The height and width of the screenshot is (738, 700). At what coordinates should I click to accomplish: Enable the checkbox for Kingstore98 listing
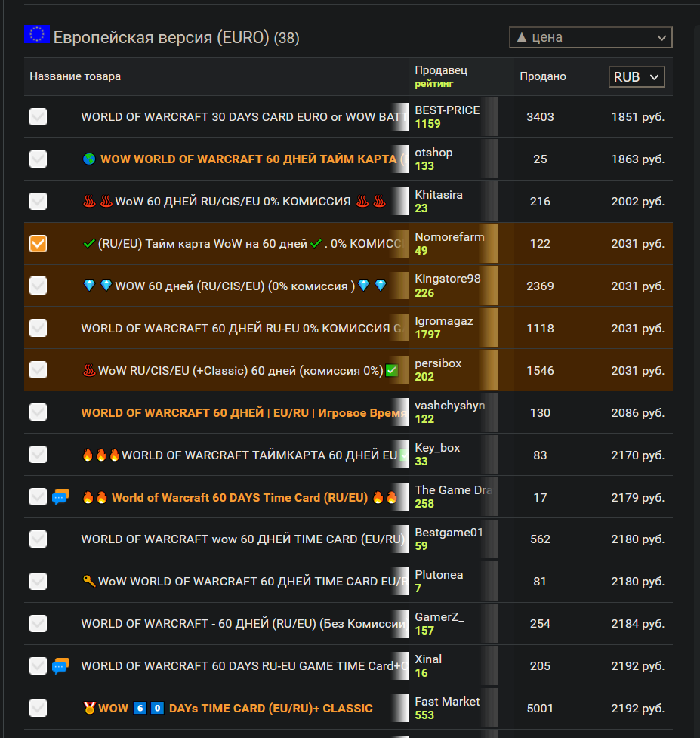click(x=38, y=286)
